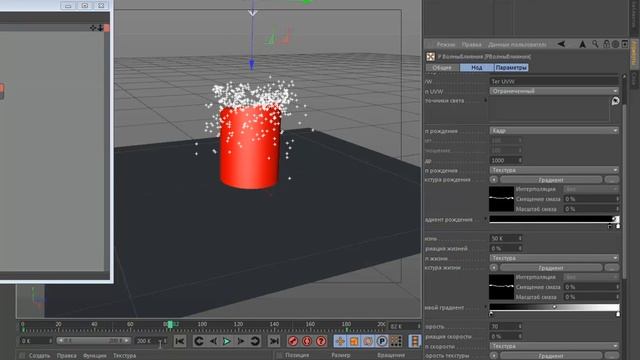Toggle the Attributes panel lock icon
The image size is (640, 360).
tap(607, 44)
